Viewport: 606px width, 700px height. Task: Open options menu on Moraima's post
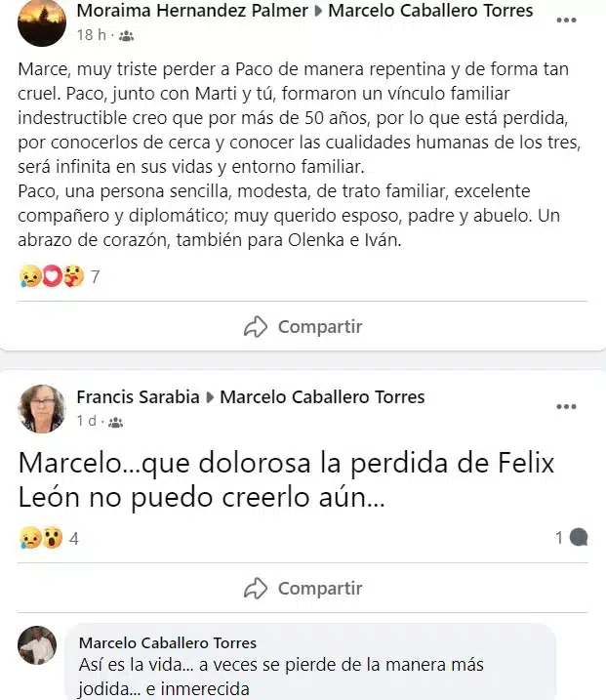(x=566, y=20)
